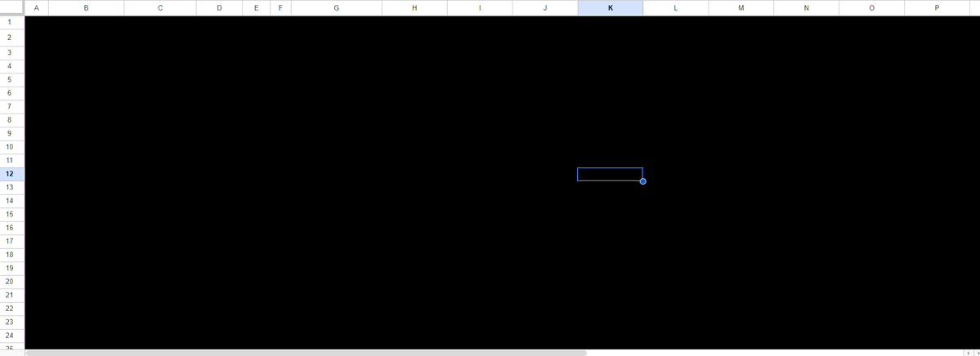Select column I header

click(480, 7)
